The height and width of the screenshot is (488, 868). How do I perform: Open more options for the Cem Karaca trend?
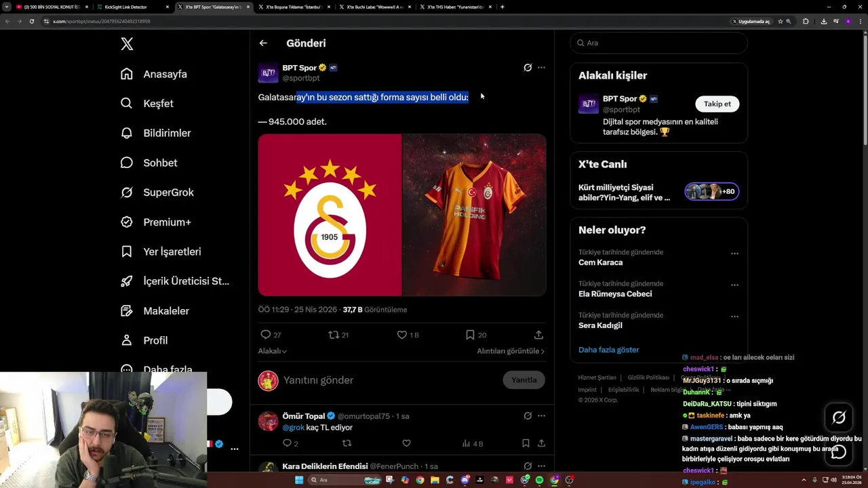(734, 253)
